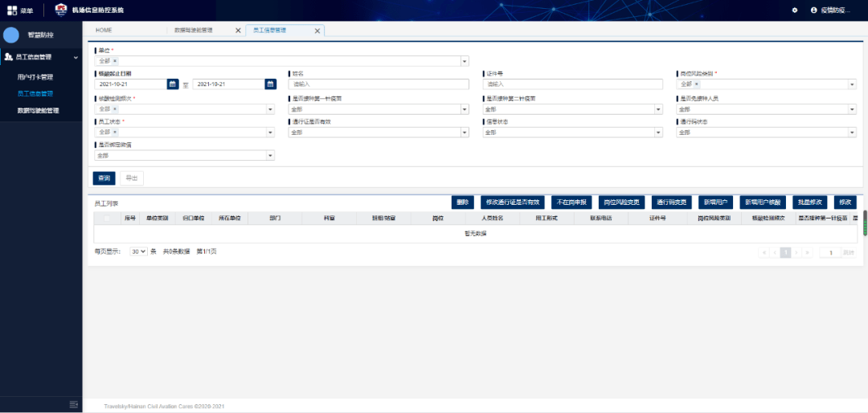Collapse the 员工信息管理 sidebar group

(76, 57)
